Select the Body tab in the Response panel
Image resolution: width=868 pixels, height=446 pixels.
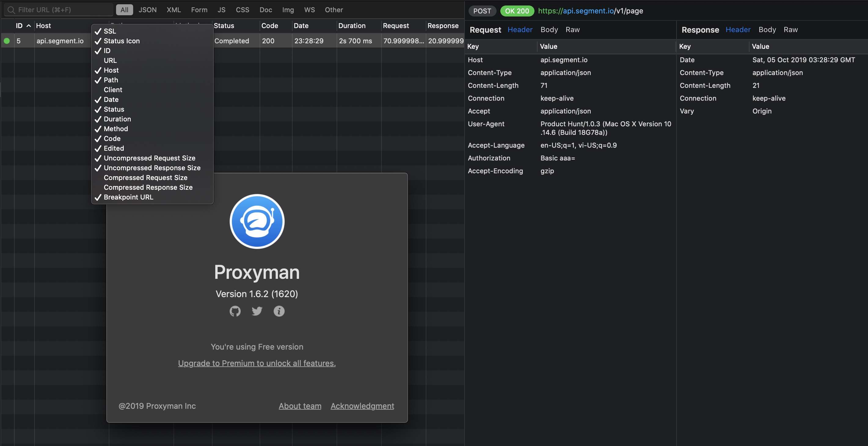click(x=767, y=30)
